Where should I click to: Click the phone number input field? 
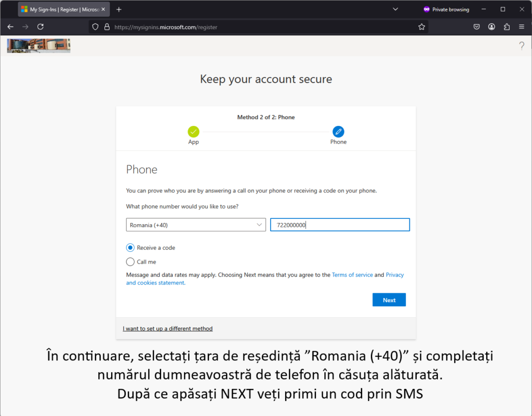(340, 225)
